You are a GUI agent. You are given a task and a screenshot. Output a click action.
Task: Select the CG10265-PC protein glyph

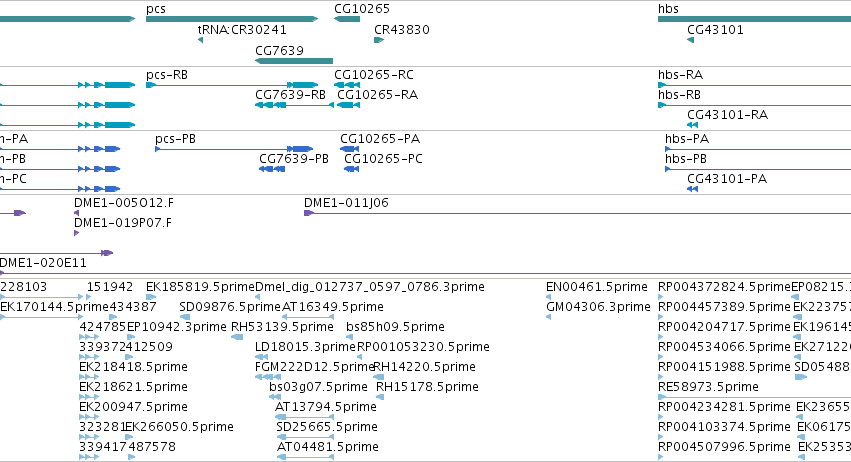pos(351,169)
